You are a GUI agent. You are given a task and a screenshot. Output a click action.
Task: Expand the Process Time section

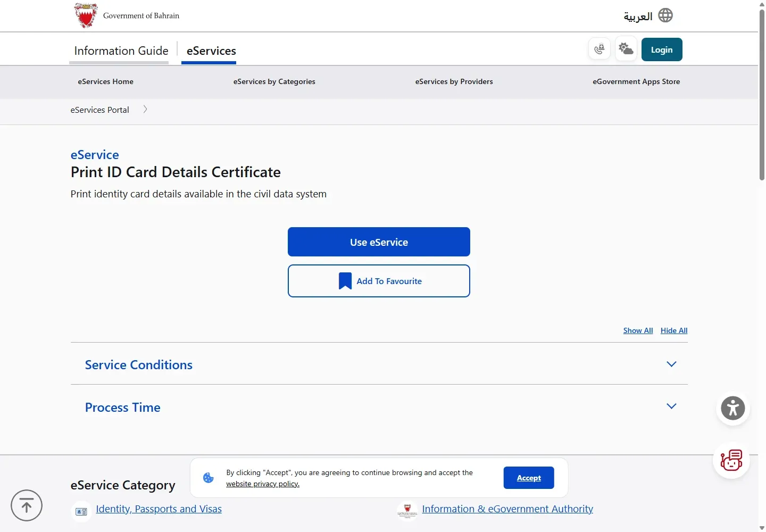click(379, 407)
